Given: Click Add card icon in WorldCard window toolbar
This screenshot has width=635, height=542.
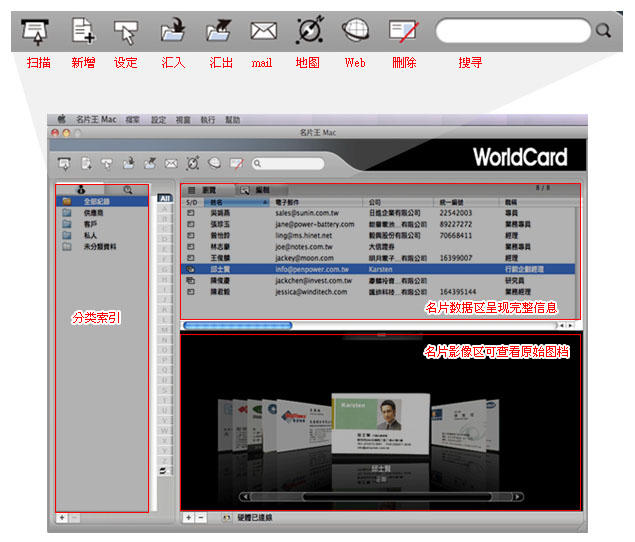Looking at the screenshot, I should coord(86,163).
